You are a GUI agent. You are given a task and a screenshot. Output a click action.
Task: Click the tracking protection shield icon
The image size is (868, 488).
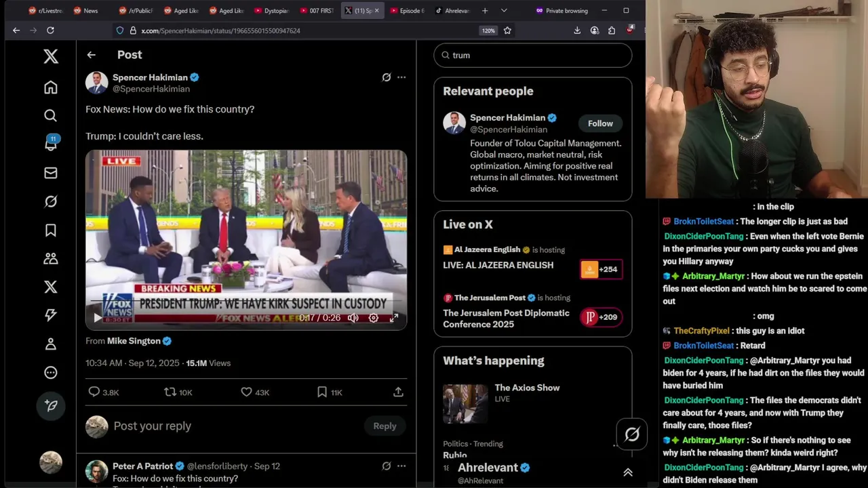(120, 30)
